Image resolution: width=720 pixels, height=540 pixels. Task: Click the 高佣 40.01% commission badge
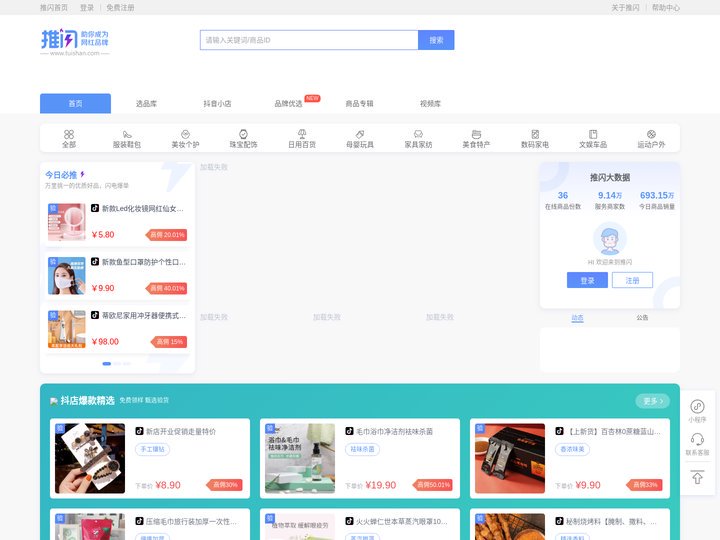click(167, 288)
